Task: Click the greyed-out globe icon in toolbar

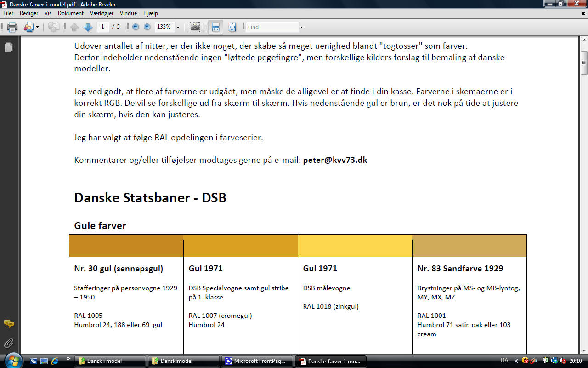Action: coord(54,27)
